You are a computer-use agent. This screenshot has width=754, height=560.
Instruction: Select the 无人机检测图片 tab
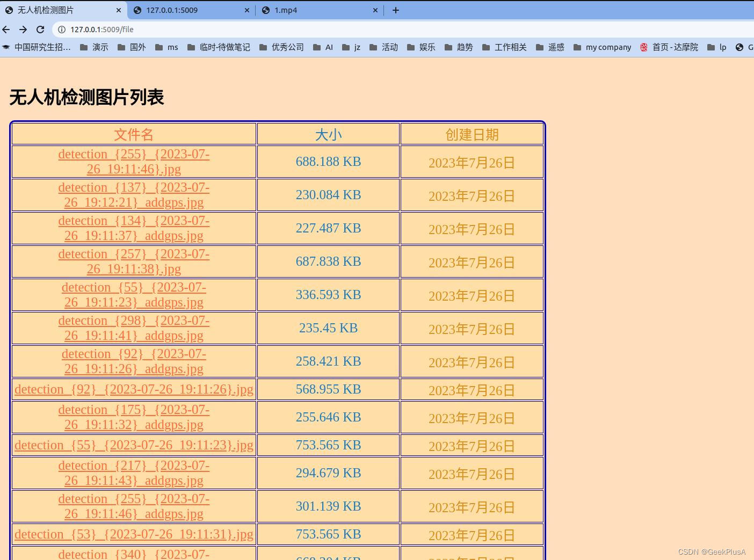click(x=63, y=10)
